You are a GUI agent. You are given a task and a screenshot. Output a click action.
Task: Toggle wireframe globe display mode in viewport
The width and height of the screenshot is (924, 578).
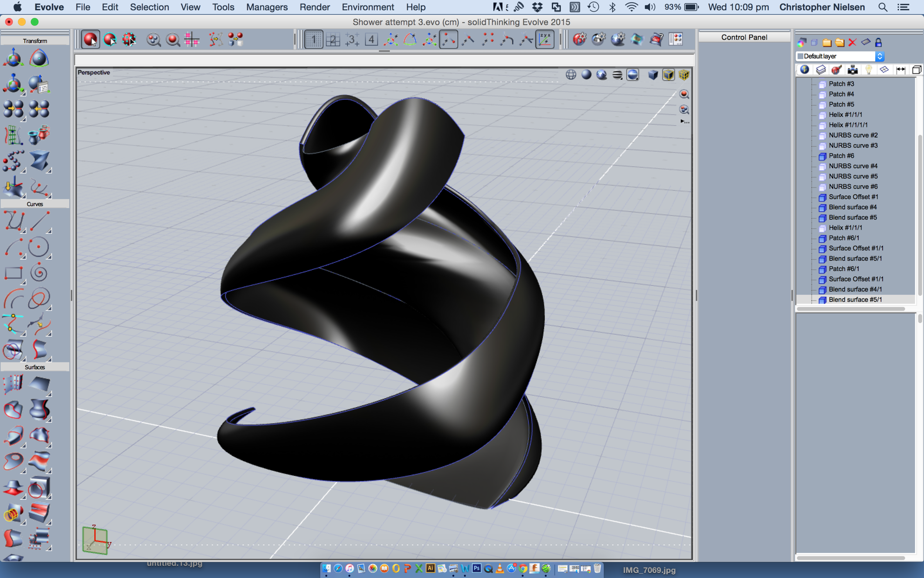pos(571,75)
